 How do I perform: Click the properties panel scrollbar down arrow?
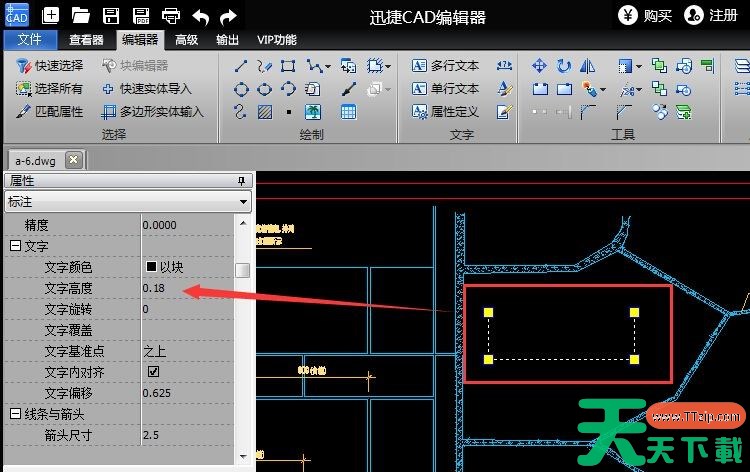(243, 456)
